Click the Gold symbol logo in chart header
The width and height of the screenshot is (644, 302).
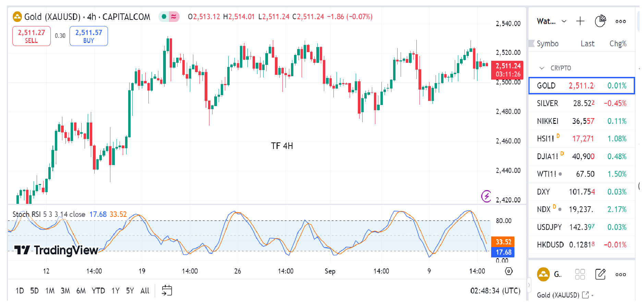(x=17, y=16)
